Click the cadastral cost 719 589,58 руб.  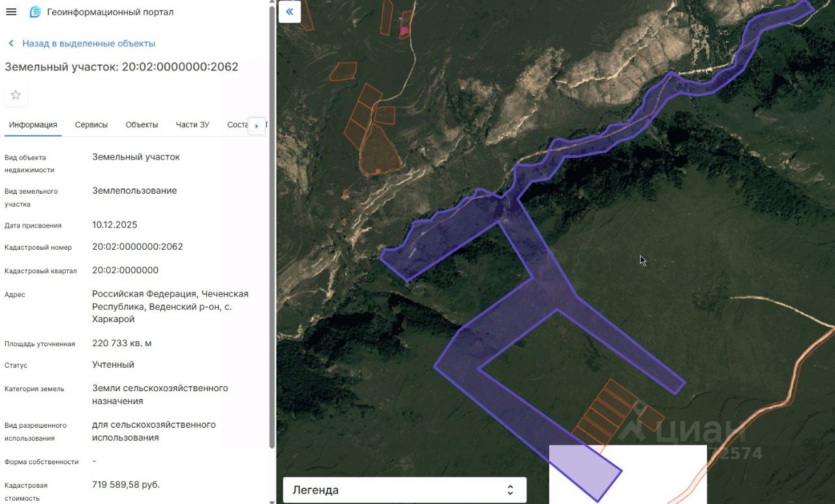pyautogui.click(x=126, y=485)
